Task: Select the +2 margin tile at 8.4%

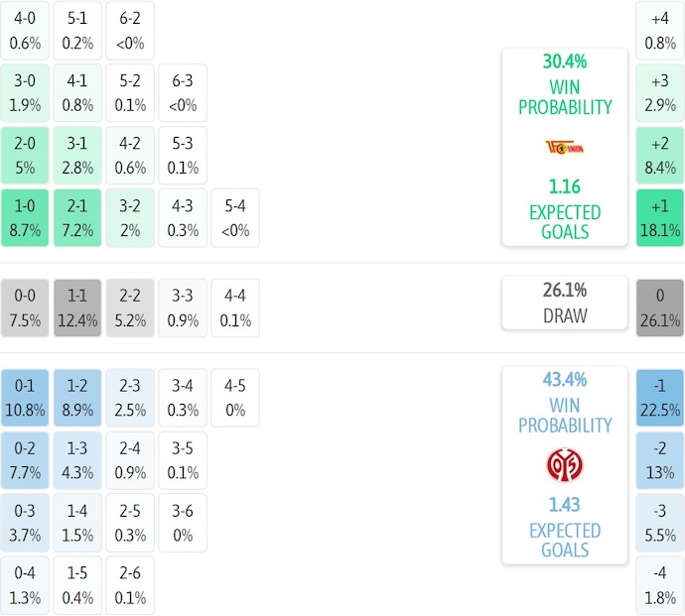Action: [660, 156]
